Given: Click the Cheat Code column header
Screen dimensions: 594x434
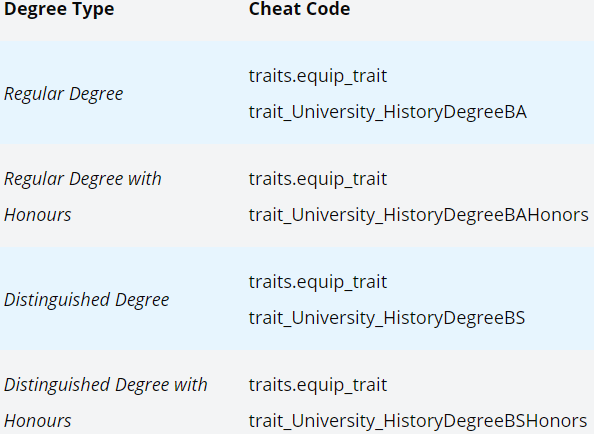Looking at the screenshot, I should click(x=299, y=9).
